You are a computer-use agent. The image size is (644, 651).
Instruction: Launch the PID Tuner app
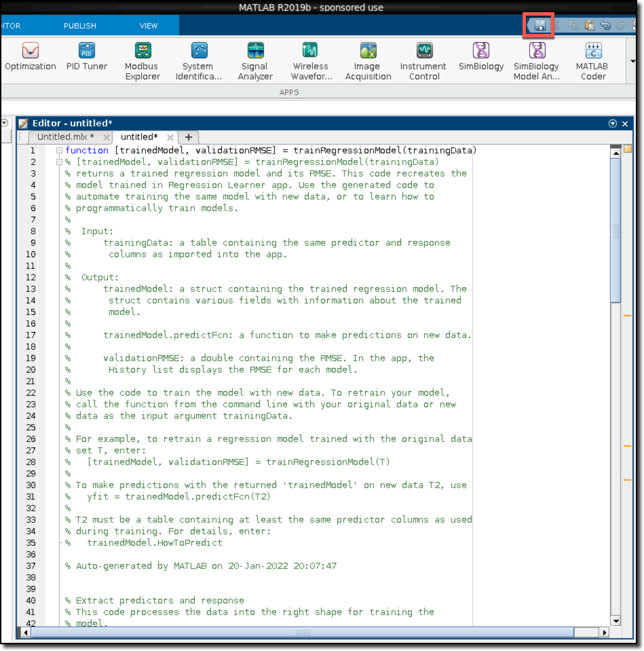[87, 56]
